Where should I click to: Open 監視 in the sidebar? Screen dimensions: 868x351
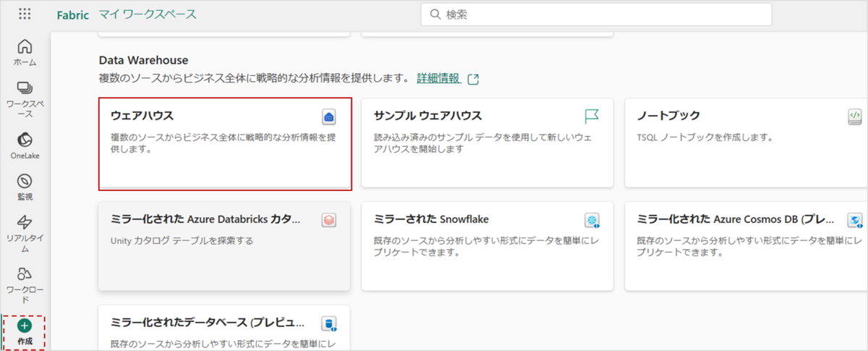[x=25, y=187]
